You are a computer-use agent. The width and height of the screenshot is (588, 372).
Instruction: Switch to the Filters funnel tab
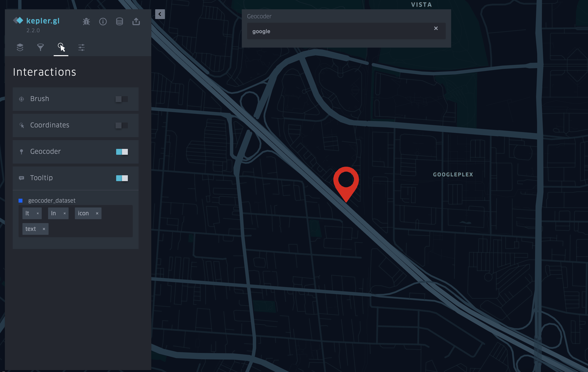coord(41,47)
